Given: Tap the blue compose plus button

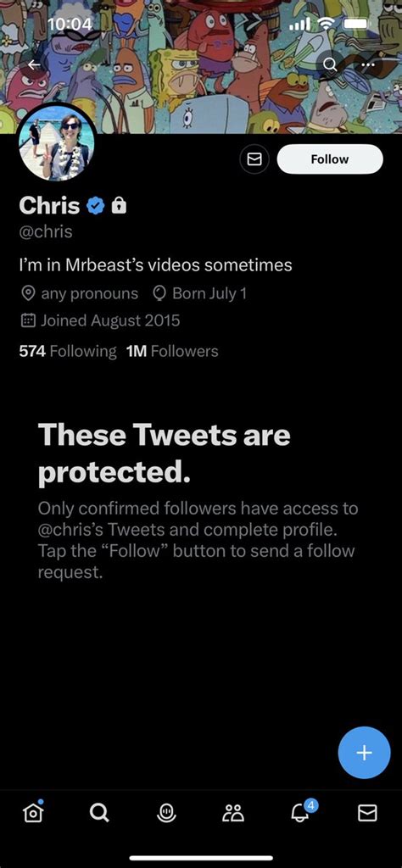Looking at the screenshot, I should [364, 753].
